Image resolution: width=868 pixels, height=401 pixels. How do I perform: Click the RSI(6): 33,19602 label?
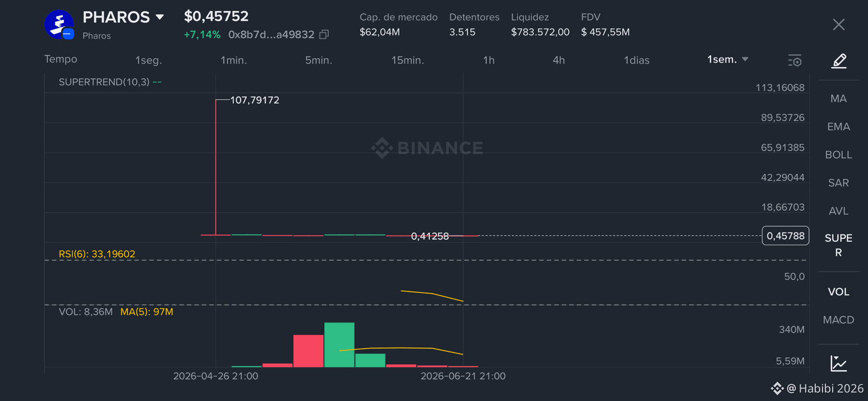pyautogui.click(x=97, y=254)
